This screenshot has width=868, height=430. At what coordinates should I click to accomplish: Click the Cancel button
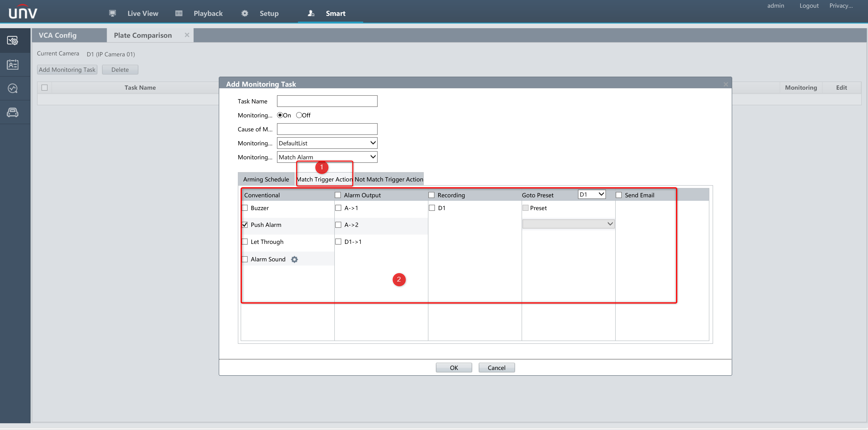[496, 368]
